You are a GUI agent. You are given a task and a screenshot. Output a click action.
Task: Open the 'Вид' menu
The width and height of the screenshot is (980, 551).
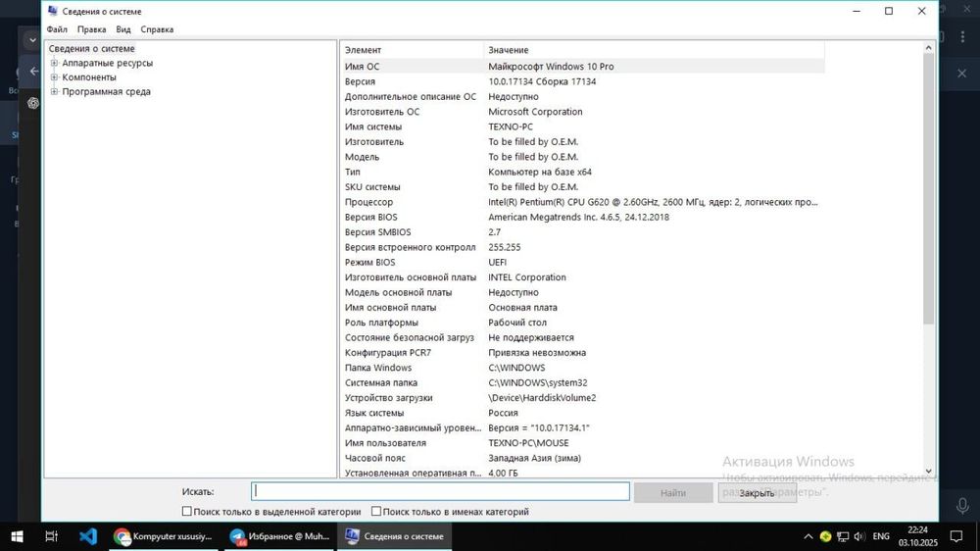(x=123, y=29)
